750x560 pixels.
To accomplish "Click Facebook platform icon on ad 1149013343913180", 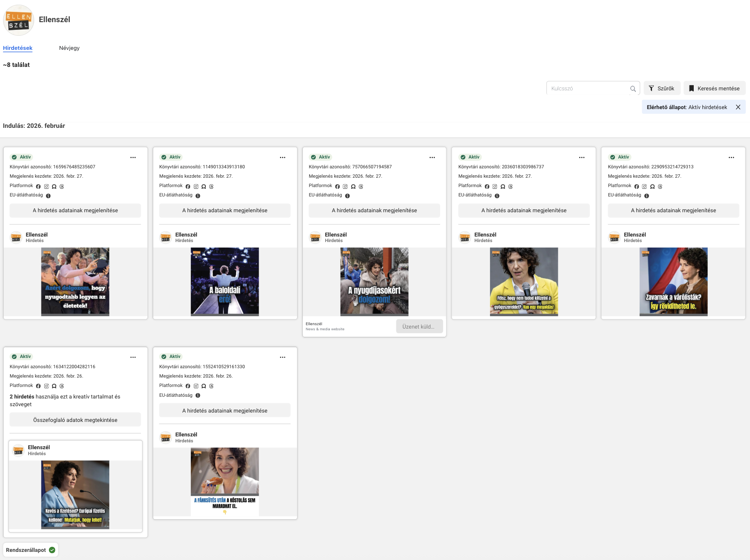I will pos(188,187).
